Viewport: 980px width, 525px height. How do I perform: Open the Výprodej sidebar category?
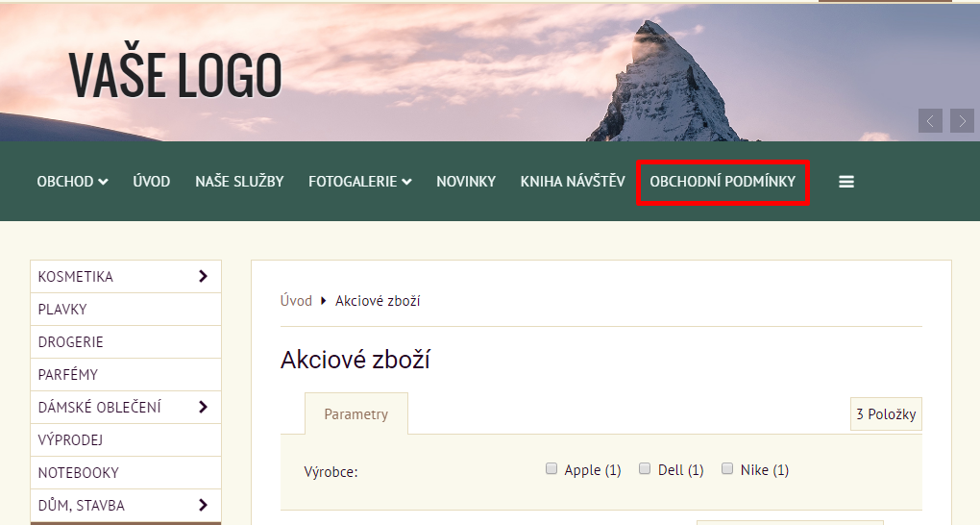pyautogui.click(x=70, y=440)
